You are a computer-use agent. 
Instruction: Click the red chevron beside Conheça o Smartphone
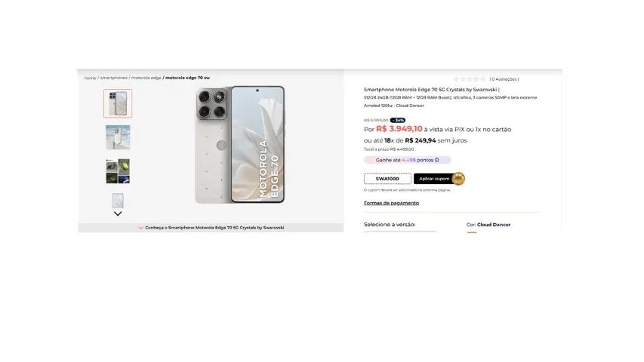point(140,228)
